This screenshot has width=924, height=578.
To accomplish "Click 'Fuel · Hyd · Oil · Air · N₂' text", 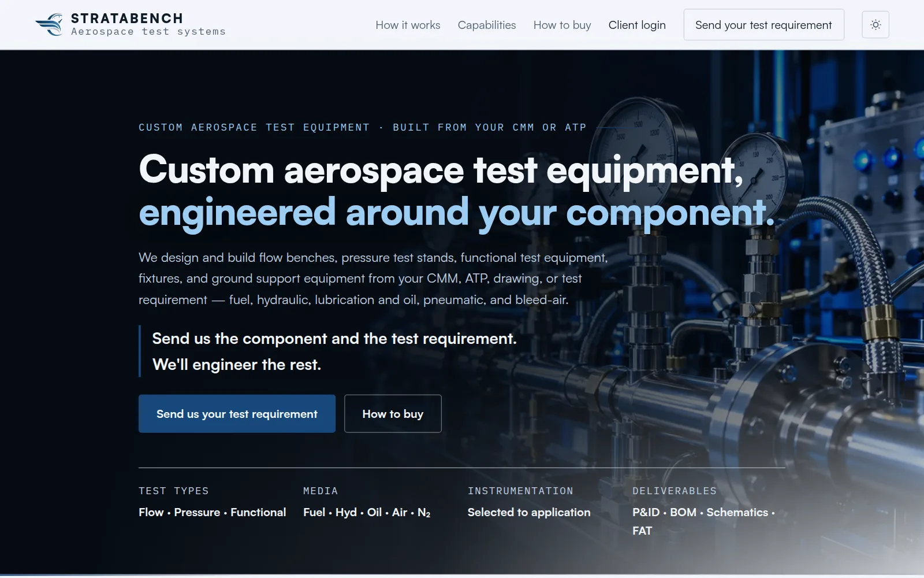I will (367, 513).
